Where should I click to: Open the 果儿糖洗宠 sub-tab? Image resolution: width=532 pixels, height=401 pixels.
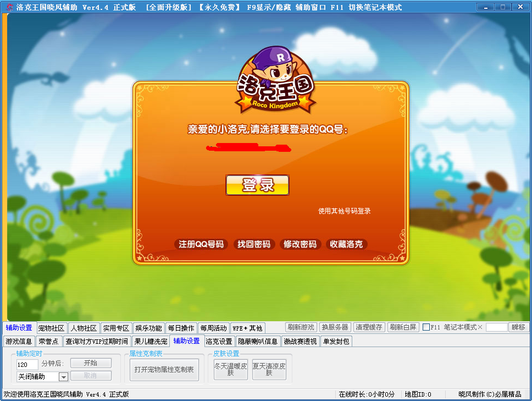pyautogui.click(x=151, y=341)
